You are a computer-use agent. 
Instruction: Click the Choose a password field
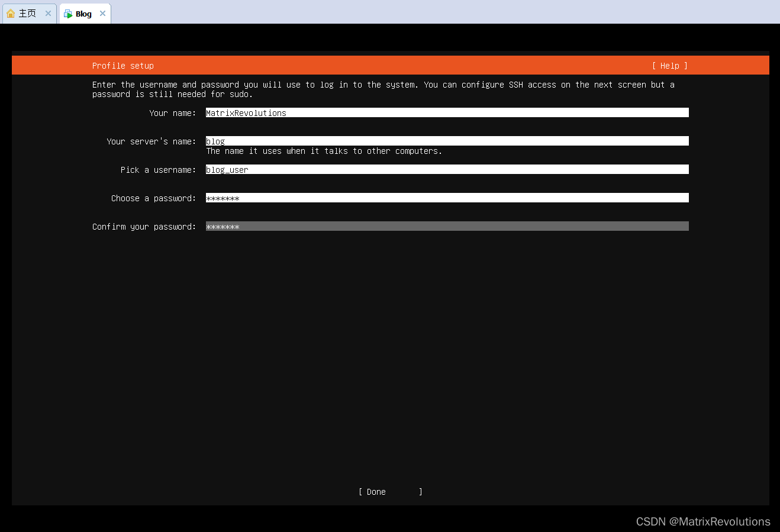[447, 198]
